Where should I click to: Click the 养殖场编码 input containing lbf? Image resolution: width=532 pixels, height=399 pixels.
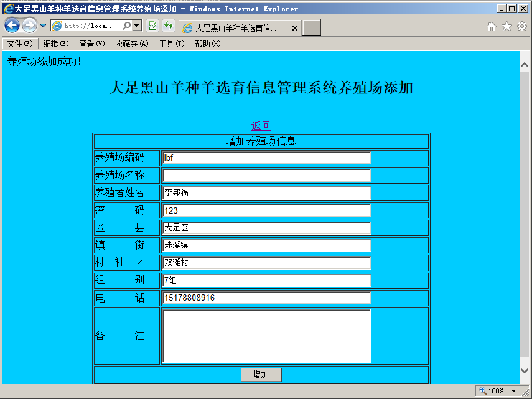point(267,157)
